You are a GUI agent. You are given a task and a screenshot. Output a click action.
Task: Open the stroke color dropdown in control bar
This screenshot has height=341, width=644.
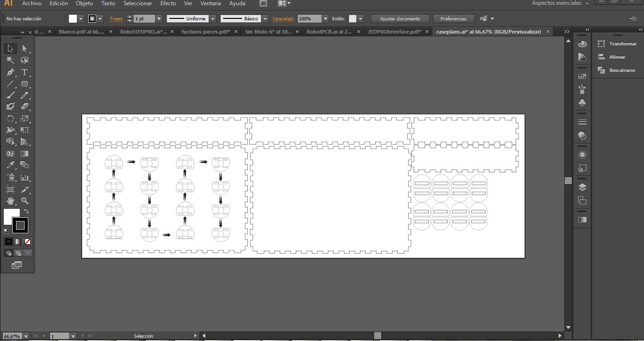tap(100, 19)
